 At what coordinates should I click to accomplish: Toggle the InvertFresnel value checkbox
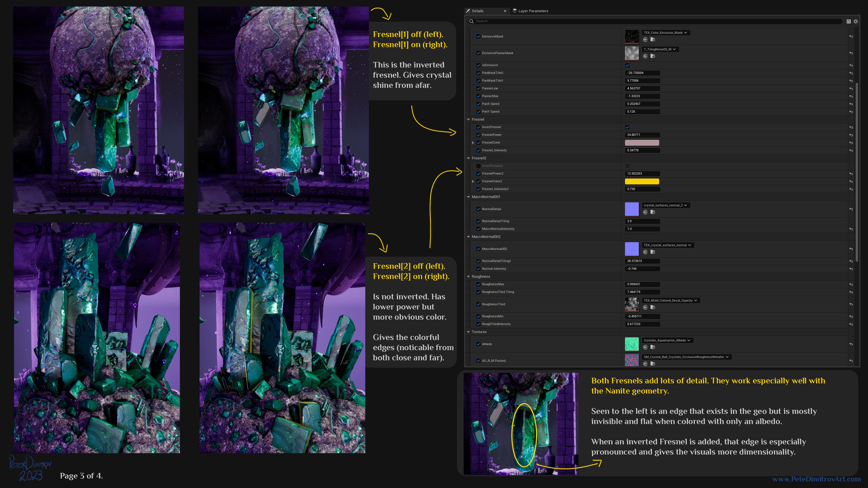click(x=627, y=127)
